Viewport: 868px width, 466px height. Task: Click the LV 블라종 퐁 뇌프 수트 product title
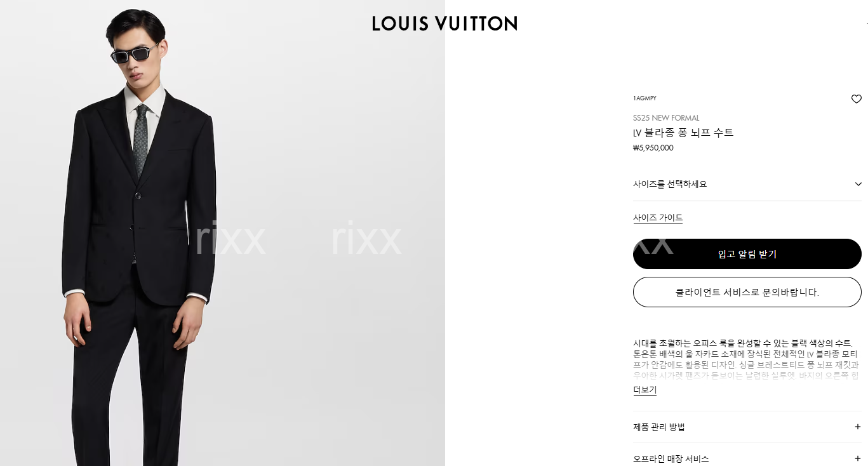click(683, 133)
